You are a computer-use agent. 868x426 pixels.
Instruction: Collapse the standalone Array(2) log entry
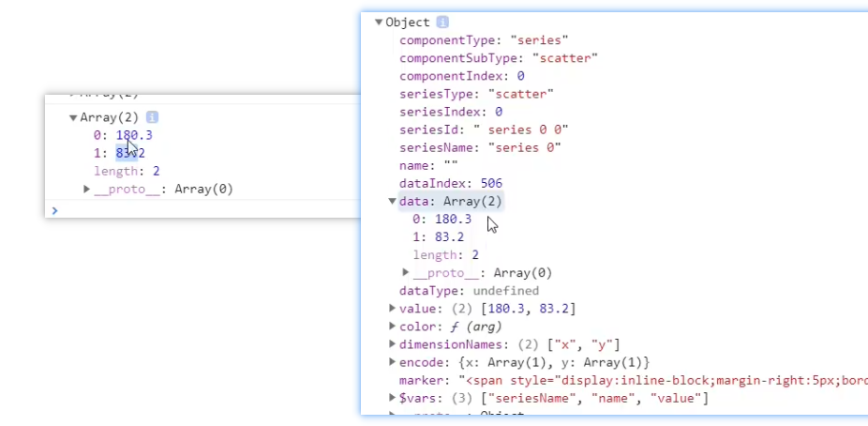[x=73, y=117]
